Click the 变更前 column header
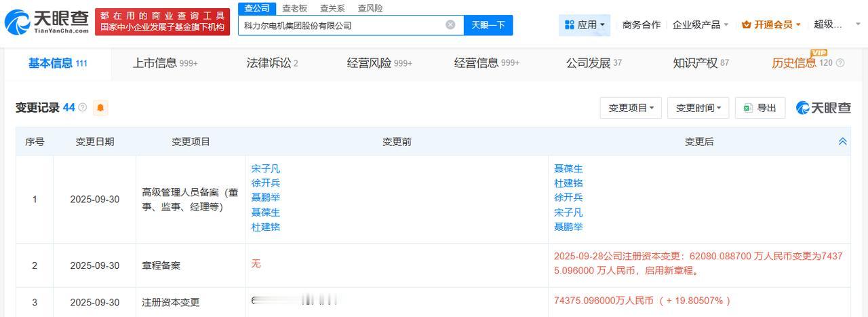Image resolution: width=868 pixels, height=317 pixels. (397, 142)
